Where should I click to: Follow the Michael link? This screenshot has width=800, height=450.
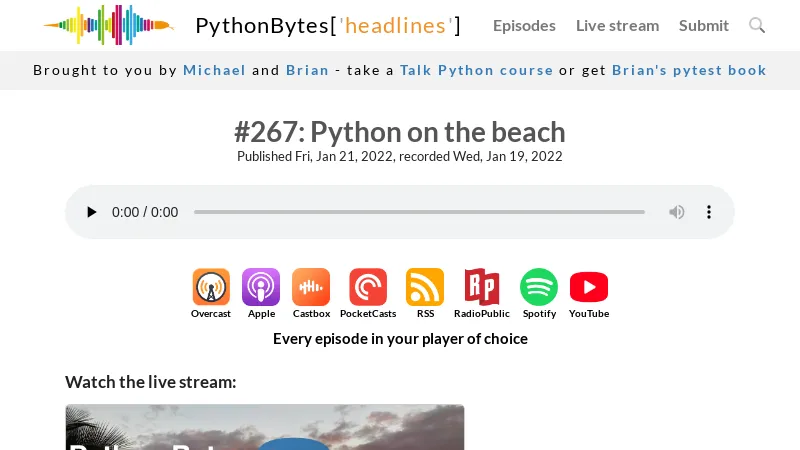point(214,70)
